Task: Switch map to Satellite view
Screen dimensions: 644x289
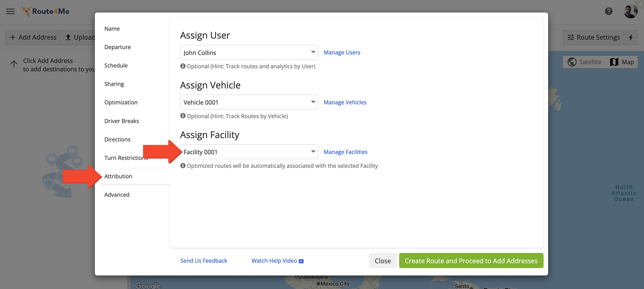Action: click(584, 62)
